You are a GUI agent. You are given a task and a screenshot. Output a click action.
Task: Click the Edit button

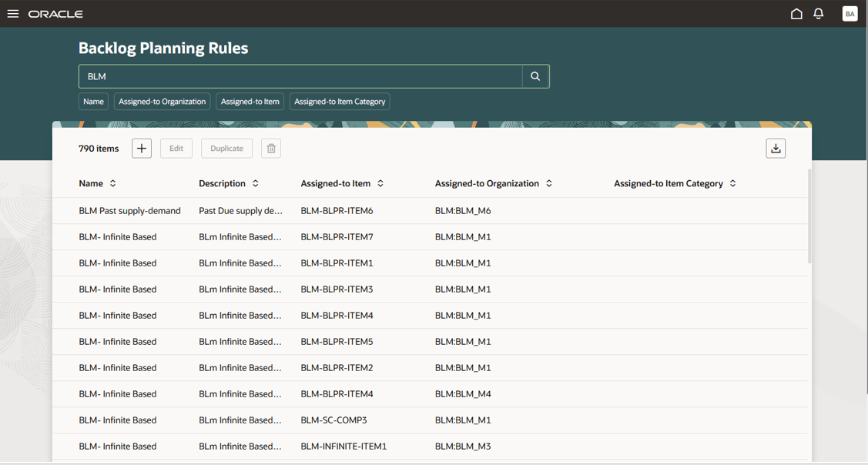click(x=176, y=148)
